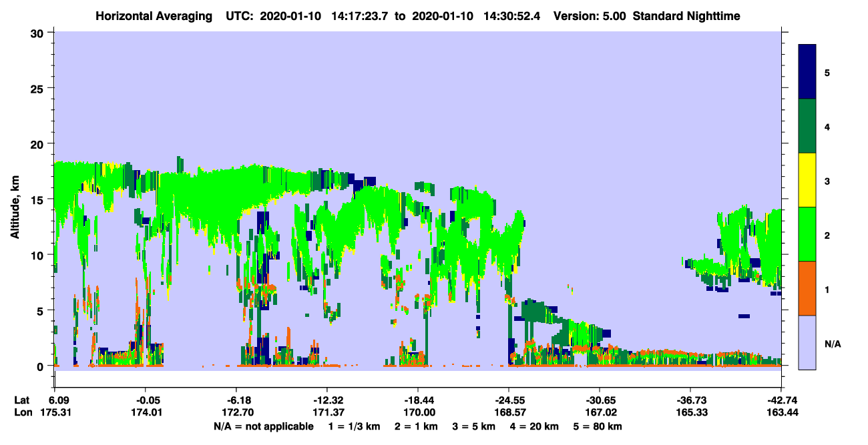Click the colorbar label 'N/A'

click(832, 344)
